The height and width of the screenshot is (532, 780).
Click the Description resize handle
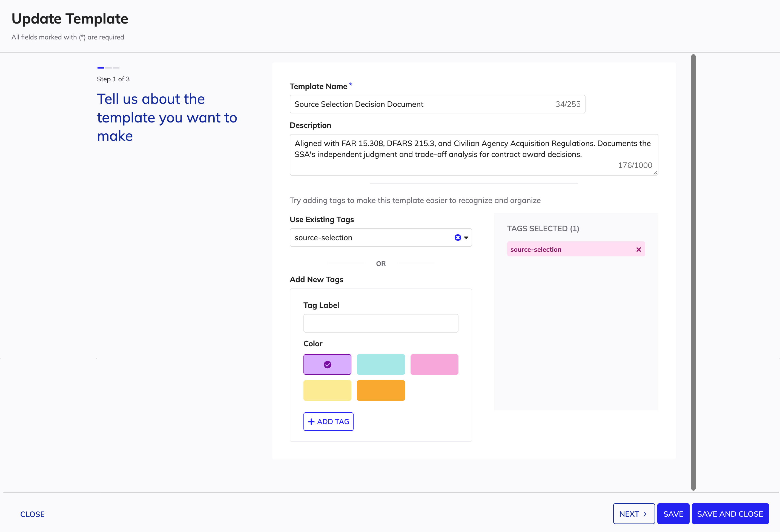pyautogui.click(x=655, y=173)
